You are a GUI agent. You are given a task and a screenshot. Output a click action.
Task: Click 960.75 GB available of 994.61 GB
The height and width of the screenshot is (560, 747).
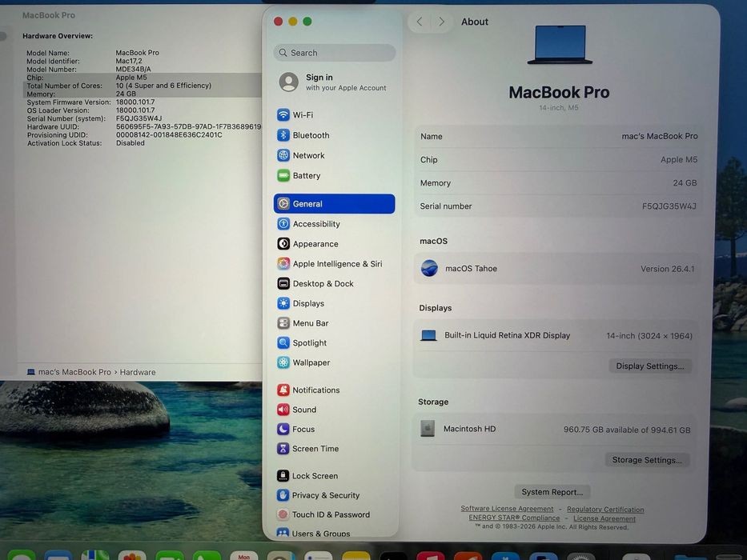pos(626,430)
